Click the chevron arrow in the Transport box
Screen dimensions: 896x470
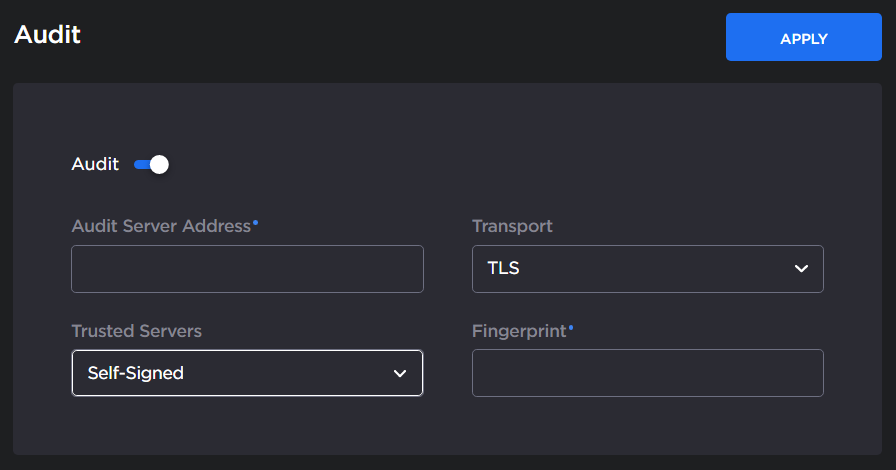point(800,269)
